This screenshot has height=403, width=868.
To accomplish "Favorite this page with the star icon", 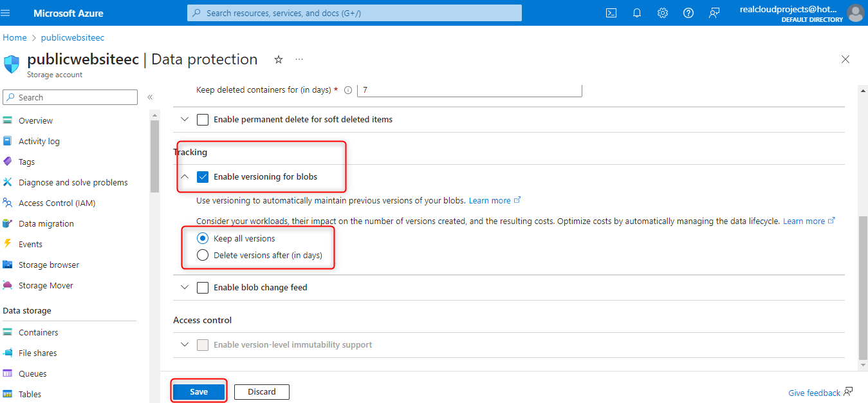I will tap(279, 59).
